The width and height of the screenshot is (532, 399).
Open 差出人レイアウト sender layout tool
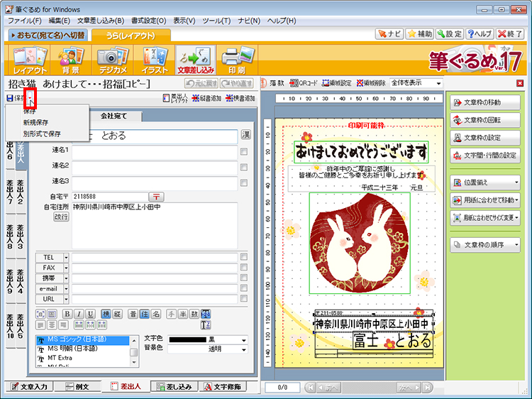pyautogui.click(x=175, y=98)
